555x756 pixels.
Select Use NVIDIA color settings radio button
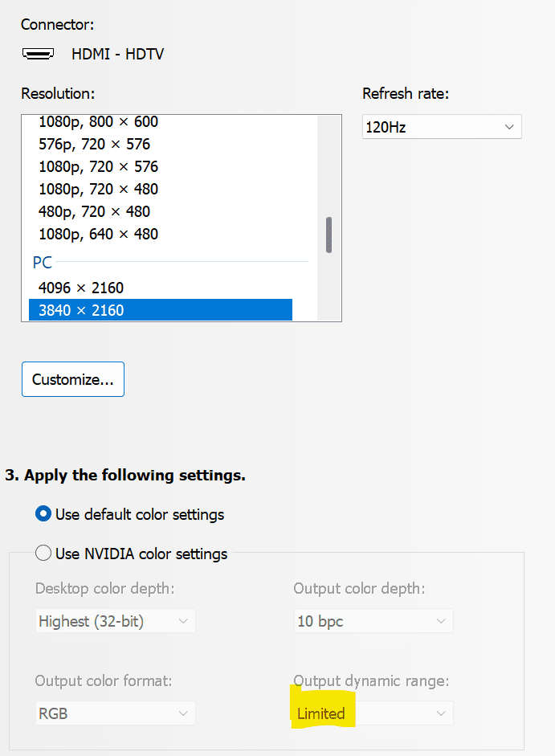43,554
